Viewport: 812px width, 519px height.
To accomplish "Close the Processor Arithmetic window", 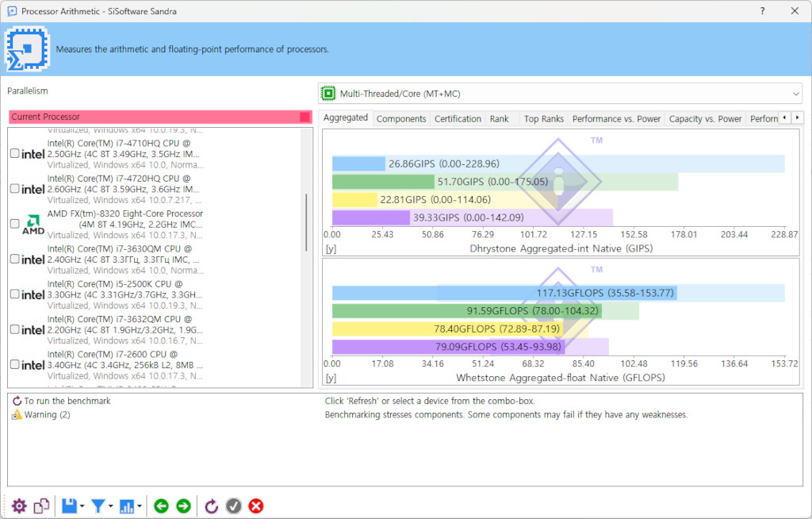I will click(795, 11).
